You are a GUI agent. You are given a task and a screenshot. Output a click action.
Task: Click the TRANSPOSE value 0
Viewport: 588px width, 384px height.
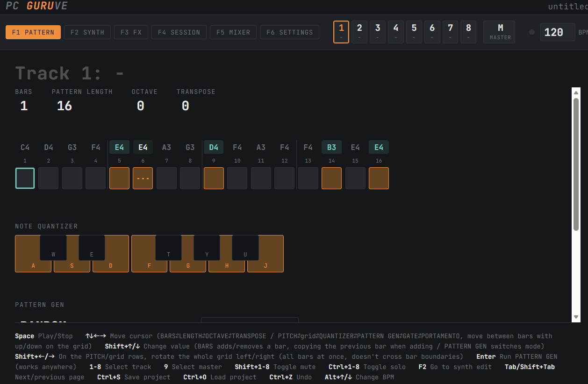(186, 106)
